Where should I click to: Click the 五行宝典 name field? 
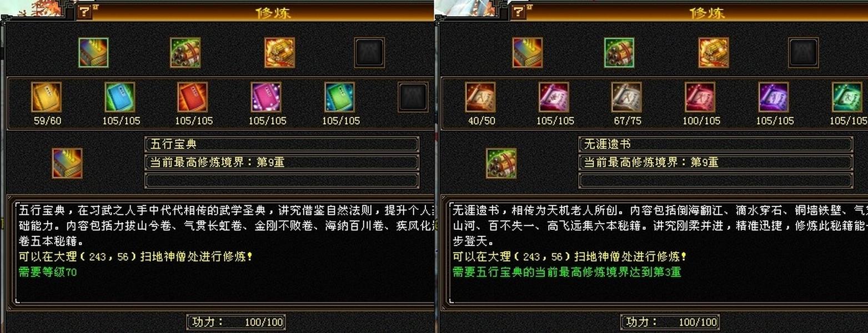coord(282,144)
